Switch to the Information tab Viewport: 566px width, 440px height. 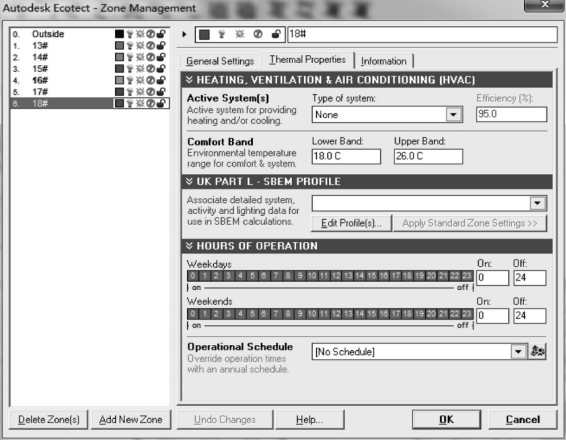tap(383, 61)
